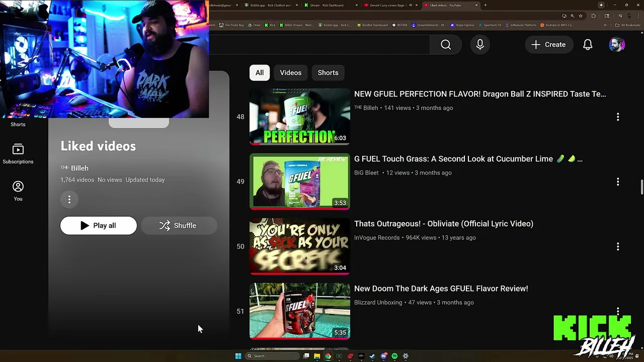The image size is (644, 362).
Task: Select the All filter chip
Action: tap(260, 73)
